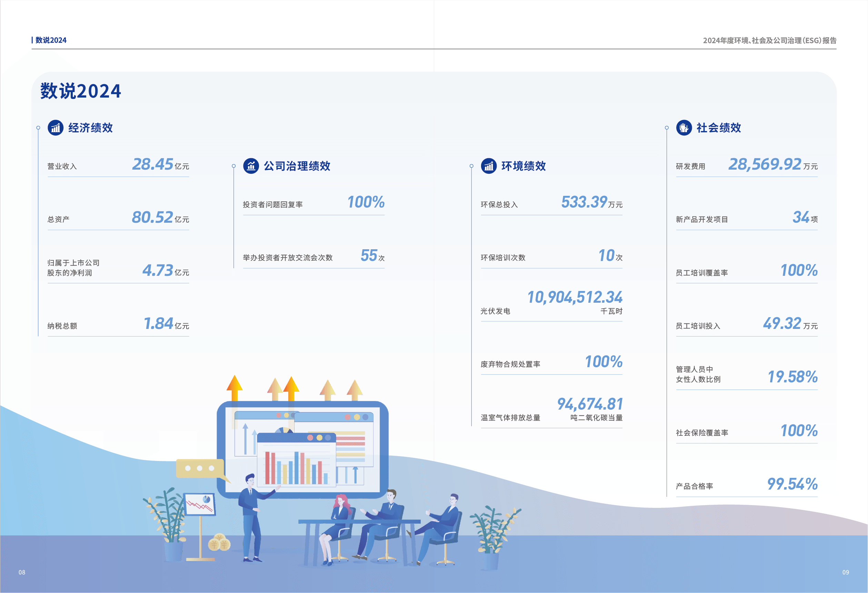The image size is (868, 593).
Task: Click page number 09 at bottom right
Action: coord(846,572)
